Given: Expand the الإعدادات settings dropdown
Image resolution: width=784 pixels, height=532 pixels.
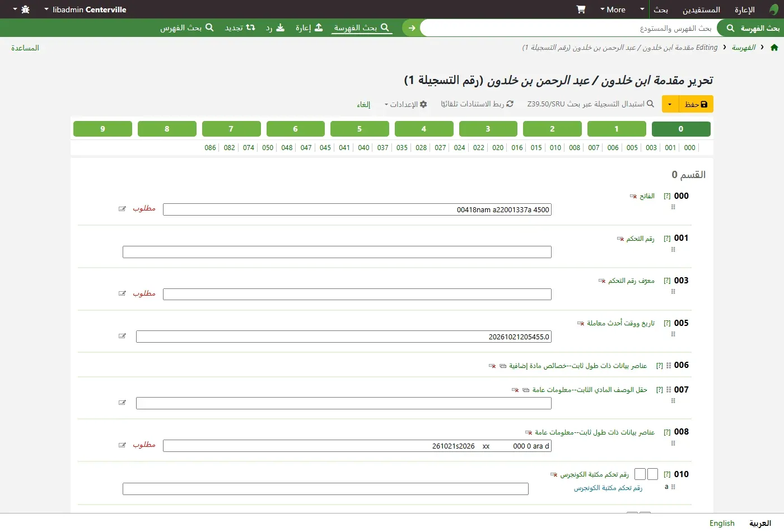Looking at the screenshot, I should [x=405, y=104].
